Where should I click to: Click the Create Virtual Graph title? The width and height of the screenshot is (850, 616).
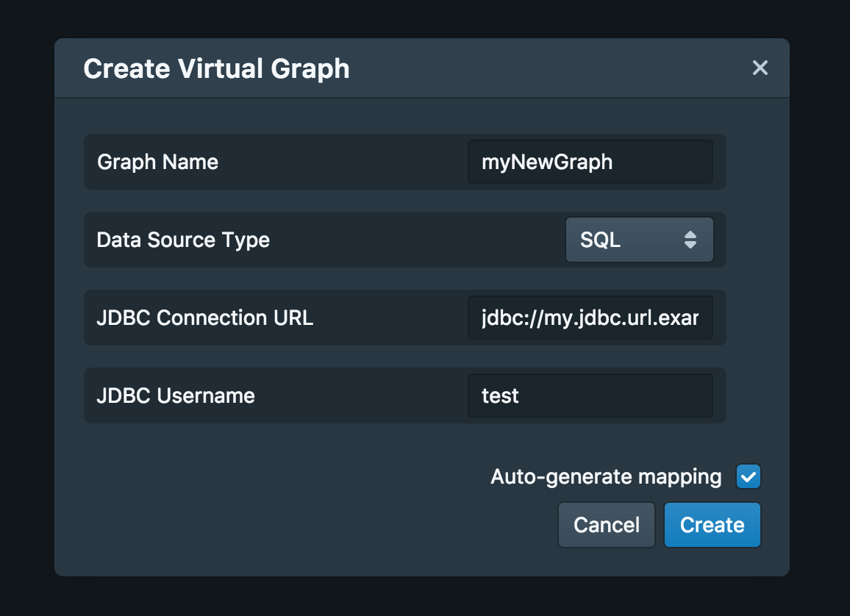216,69
